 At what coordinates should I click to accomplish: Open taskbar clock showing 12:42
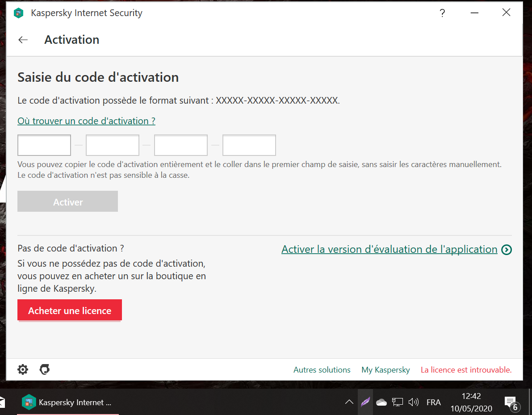(x=471, y=402)
